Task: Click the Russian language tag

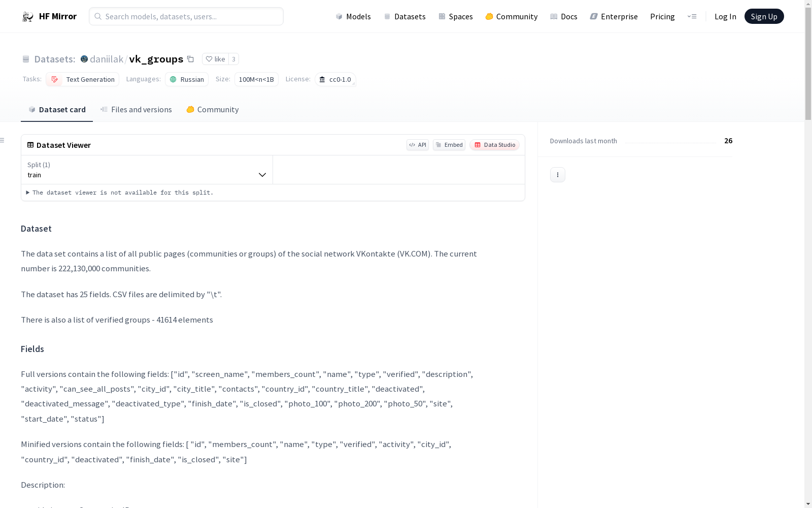Action: (x=187, y=79)
